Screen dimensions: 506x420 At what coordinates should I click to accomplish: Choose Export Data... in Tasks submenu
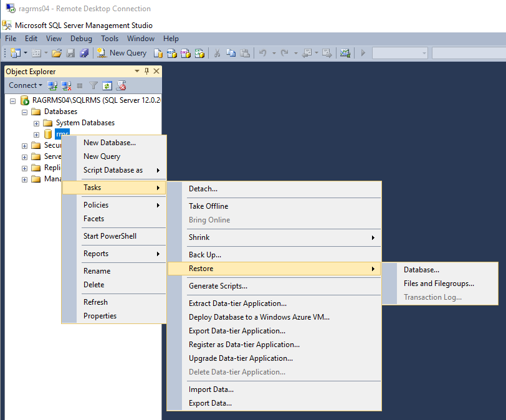(x=274, y=403)
